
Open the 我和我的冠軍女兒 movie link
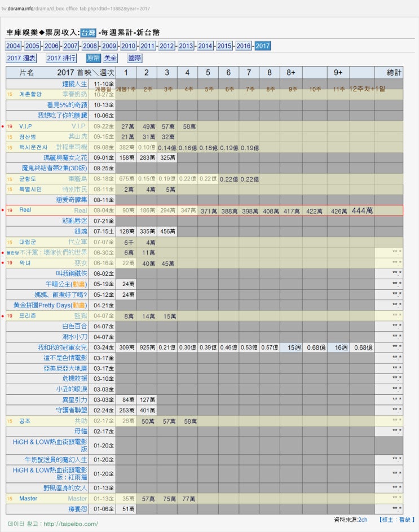63,348
